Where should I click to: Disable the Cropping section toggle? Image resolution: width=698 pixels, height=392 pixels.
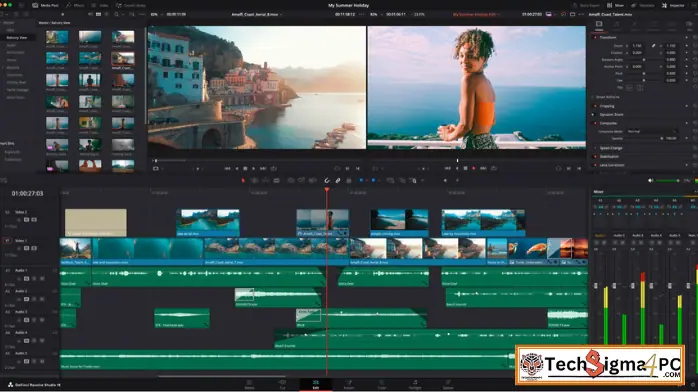pos(595,106)
